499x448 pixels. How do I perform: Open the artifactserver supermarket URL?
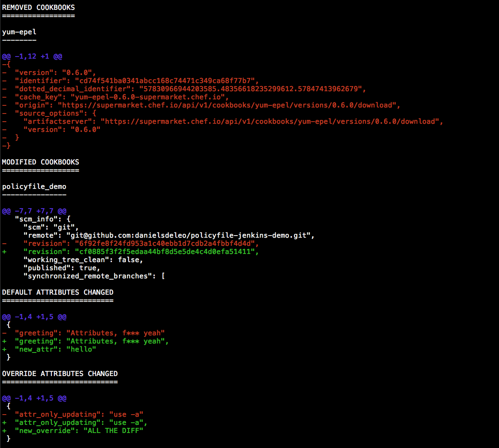271,122
